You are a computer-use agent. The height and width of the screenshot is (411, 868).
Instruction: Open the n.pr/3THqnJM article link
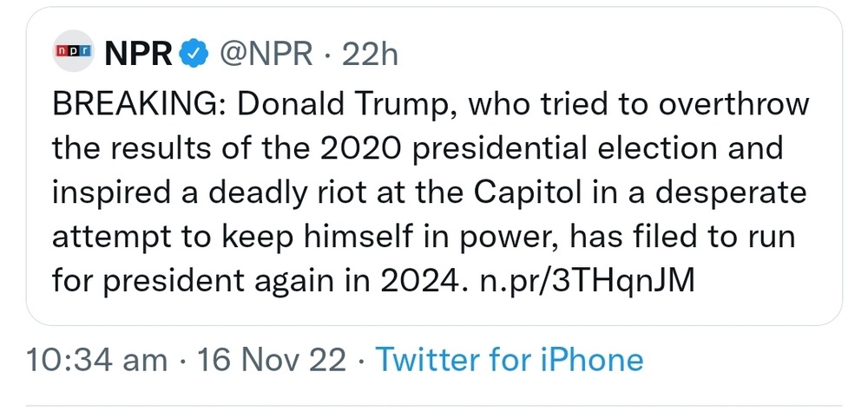pos(587,282)
